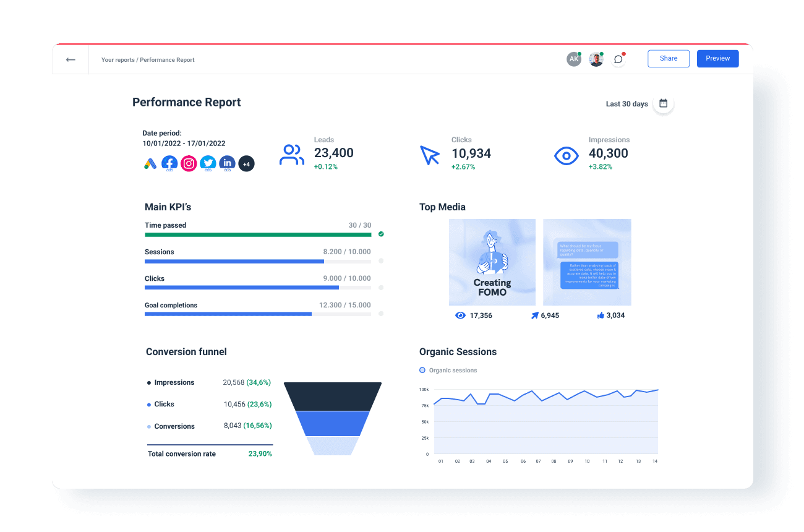Open the Last 30 days date selector
The height and width of the screenshot is (532, 804).
626,104
